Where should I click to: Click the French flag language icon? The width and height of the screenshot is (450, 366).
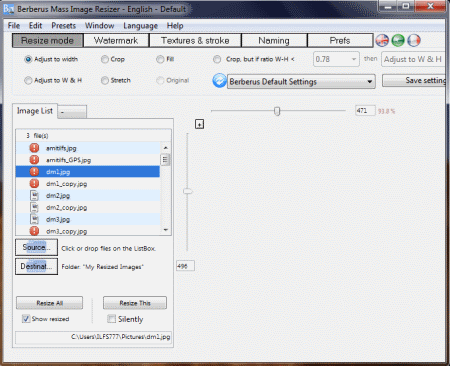[x=414, y=40]
